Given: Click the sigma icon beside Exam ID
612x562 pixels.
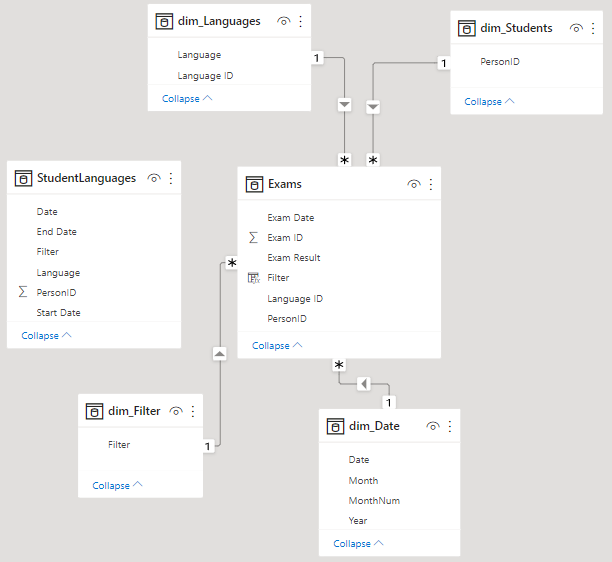Looking at the screenshot, I should 253,237.
